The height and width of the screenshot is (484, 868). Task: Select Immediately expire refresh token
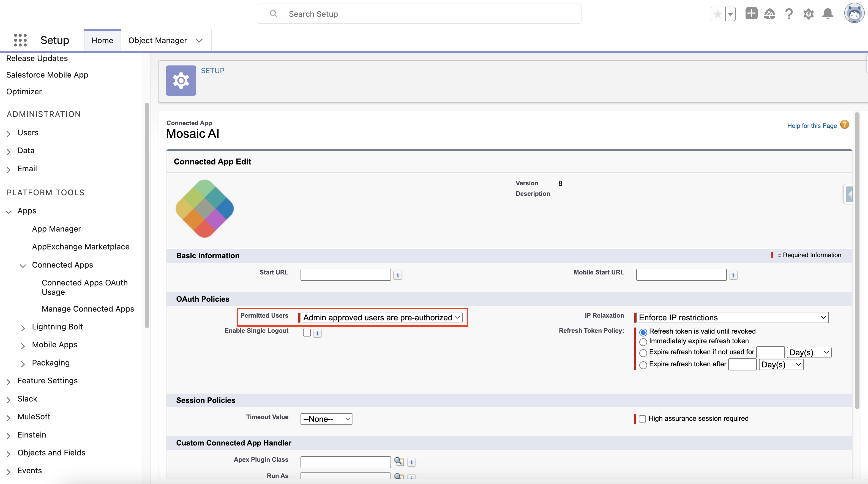point(643,342)
